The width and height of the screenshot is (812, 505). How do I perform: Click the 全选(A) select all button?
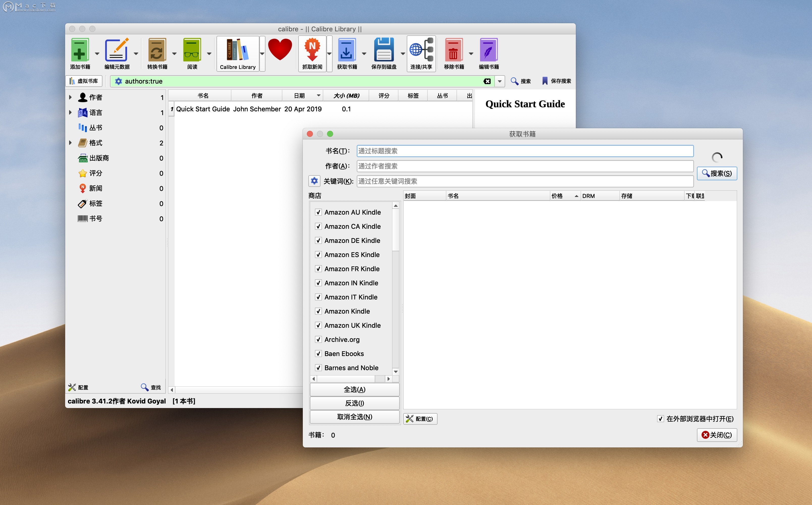[x=355, y=389]
